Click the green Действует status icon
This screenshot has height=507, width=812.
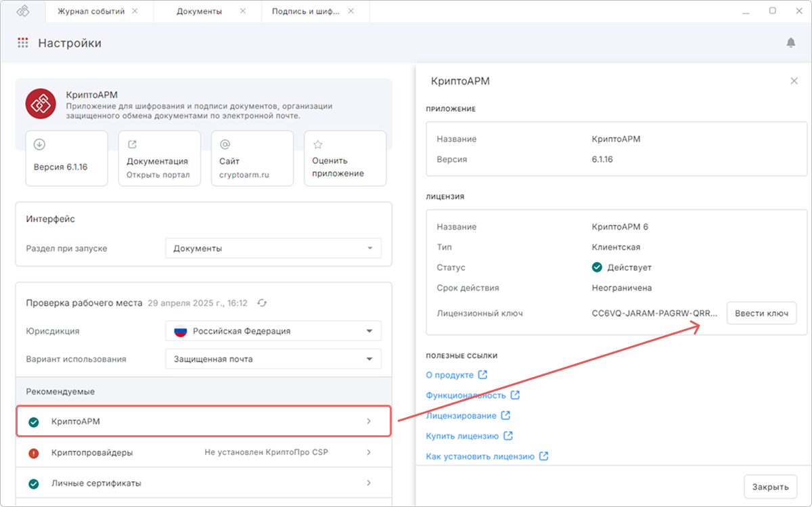click(x=597, y=267)
